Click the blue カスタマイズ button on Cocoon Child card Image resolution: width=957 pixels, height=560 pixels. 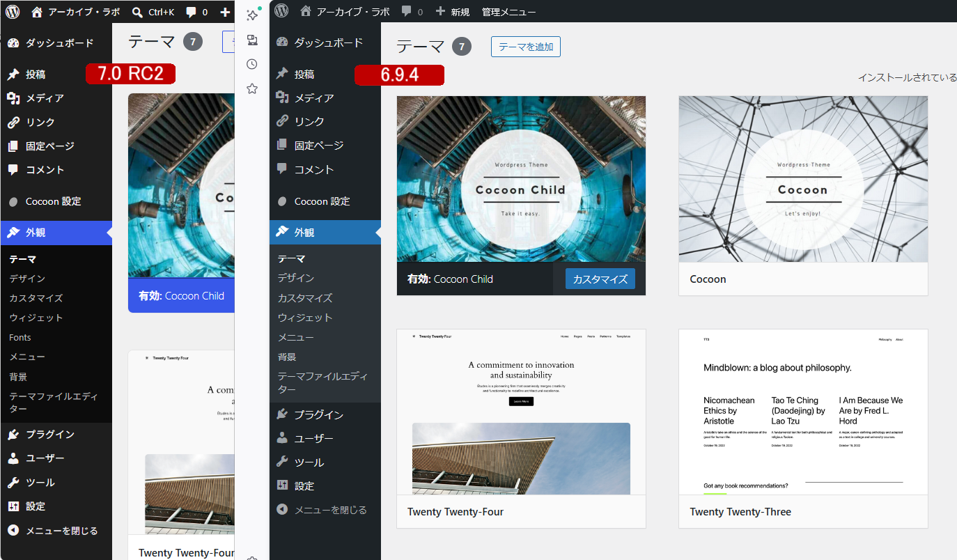(600, 279)
